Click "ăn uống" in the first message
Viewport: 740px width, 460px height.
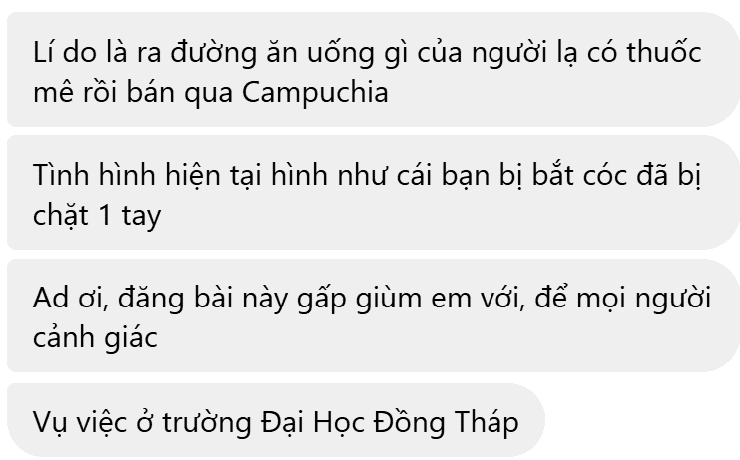320,53
